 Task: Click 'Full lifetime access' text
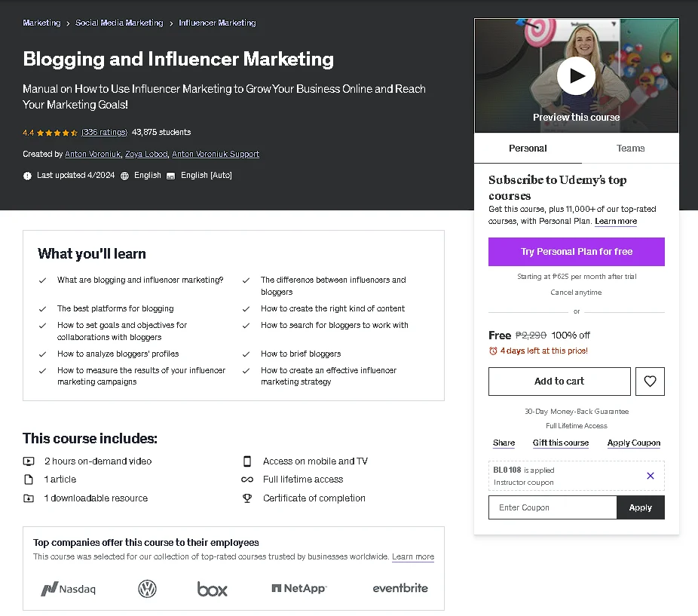pyautogui.click(x=303, y=480)
